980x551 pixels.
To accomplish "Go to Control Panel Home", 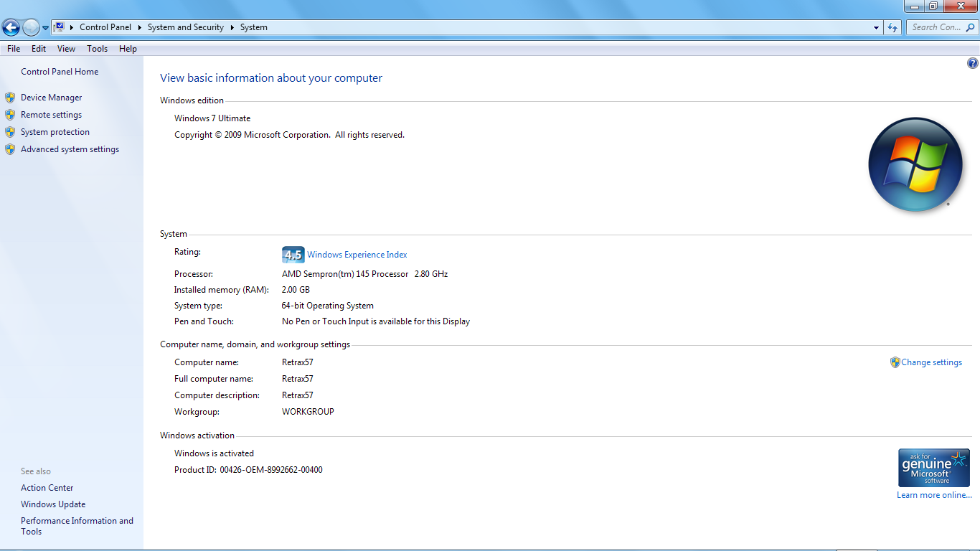I will point(60,72).
